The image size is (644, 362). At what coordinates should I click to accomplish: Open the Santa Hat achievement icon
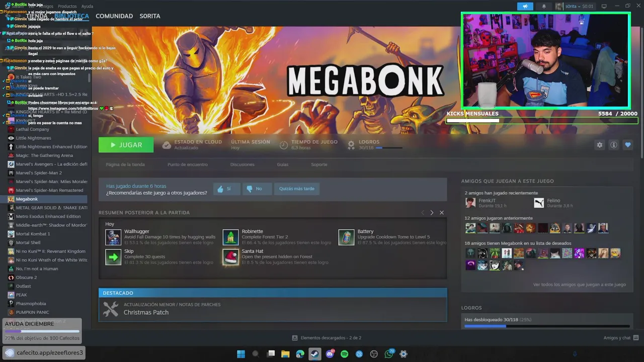coord(230,257)
